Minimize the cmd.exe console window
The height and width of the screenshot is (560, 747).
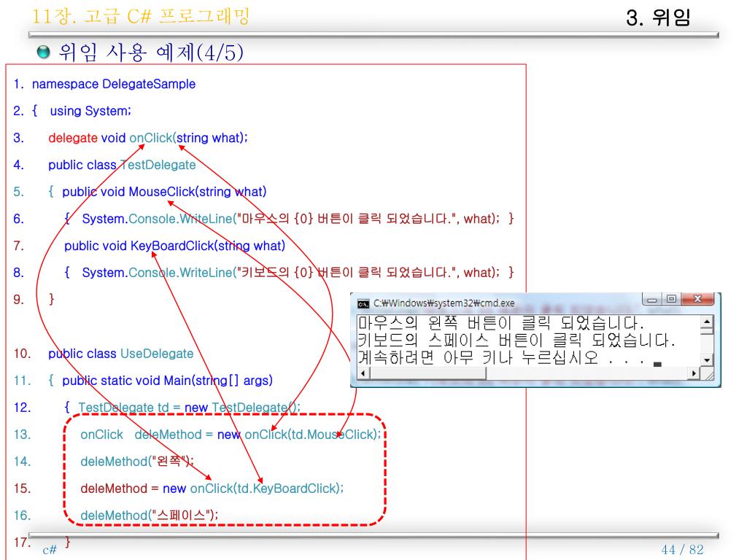click(651, 299)
